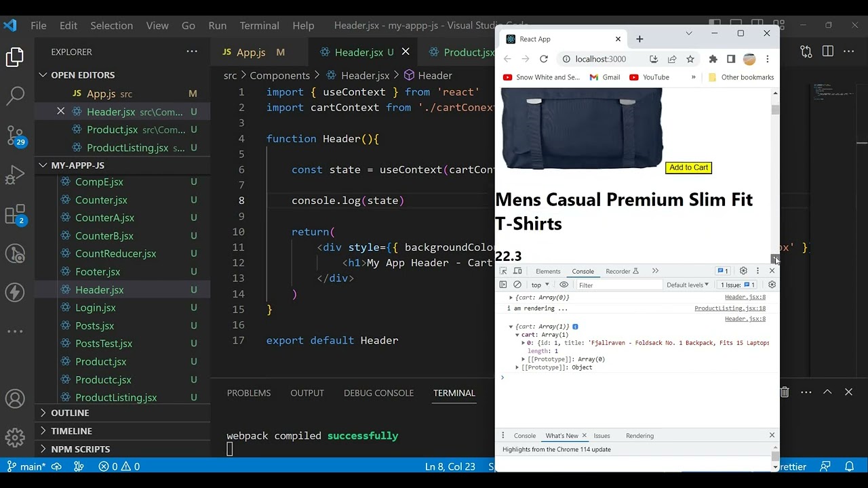This screenshot has height=488, width=868.
Task: Open Chrome extensions puzzle icon
Action: click(x=713, y=59)
